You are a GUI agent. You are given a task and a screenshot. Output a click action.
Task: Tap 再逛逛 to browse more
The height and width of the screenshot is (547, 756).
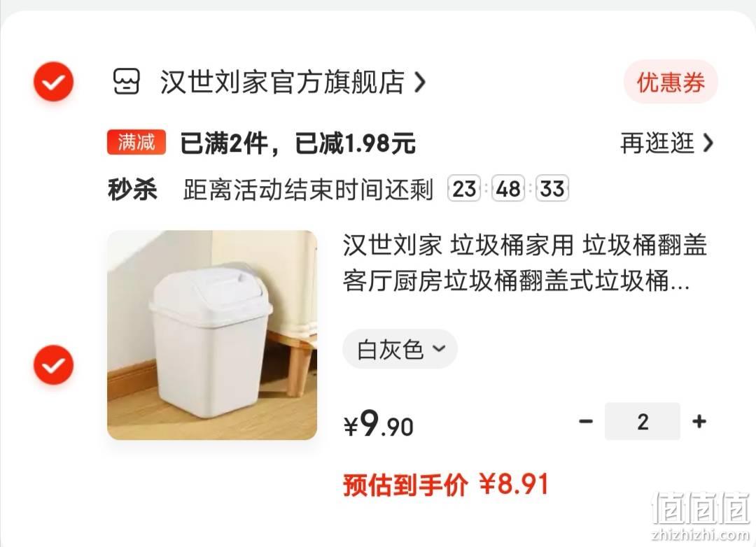tap(657, 143)
